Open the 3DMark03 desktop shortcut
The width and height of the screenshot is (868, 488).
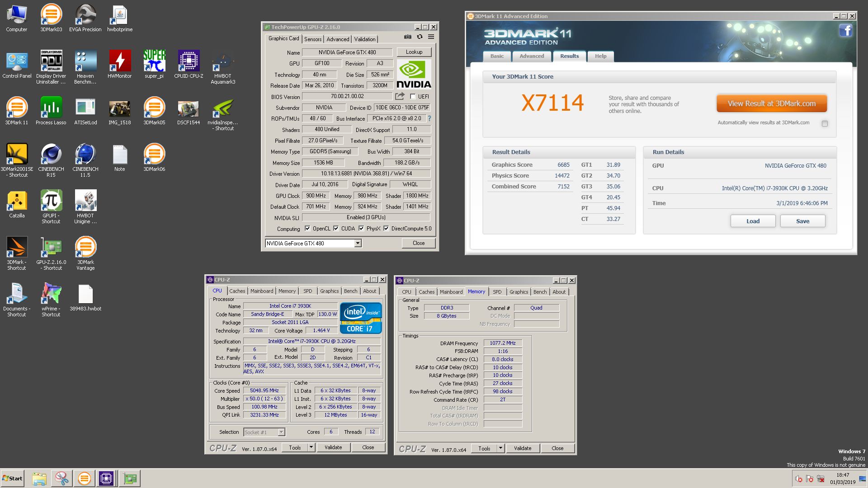(x=51, y=18)
